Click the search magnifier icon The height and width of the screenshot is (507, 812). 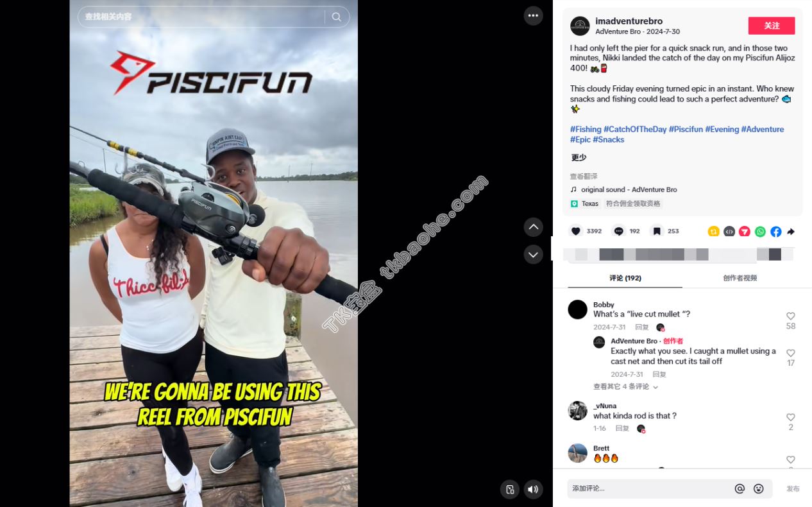tap(336, 17)
